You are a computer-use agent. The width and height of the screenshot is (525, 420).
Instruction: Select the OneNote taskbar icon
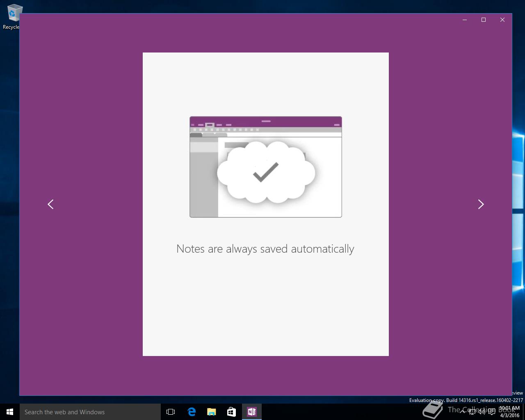coord(251,412)
